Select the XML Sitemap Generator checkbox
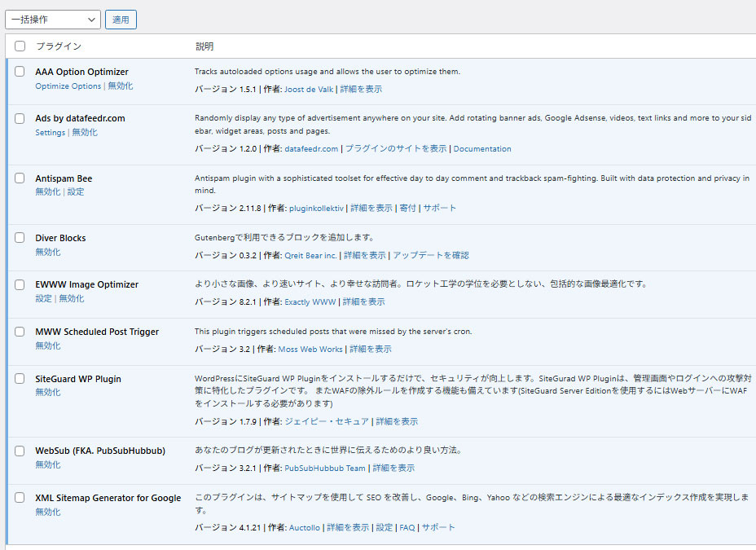 20,498
